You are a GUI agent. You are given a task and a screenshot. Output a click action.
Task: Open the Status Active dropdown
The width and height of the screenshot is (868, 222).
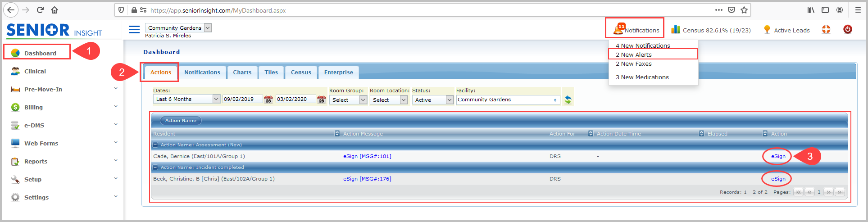[433, 100]
